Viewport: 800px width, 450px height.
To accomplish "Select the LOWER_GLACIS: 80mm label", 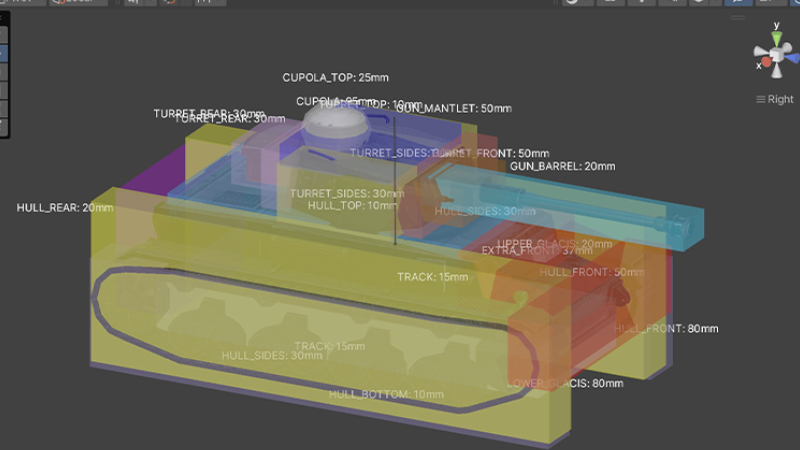I will point(565,383).
